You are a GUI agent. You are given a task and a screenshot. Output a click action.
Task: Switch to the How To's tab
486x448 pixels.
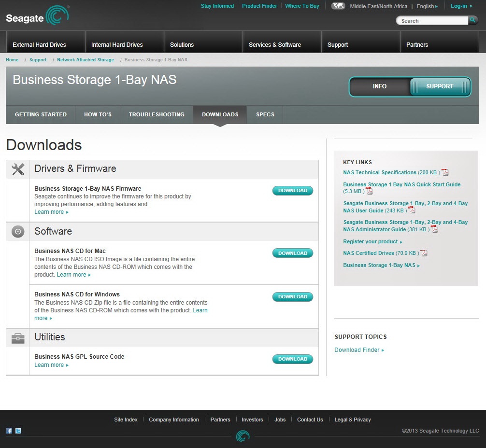(x=98, y=114)
